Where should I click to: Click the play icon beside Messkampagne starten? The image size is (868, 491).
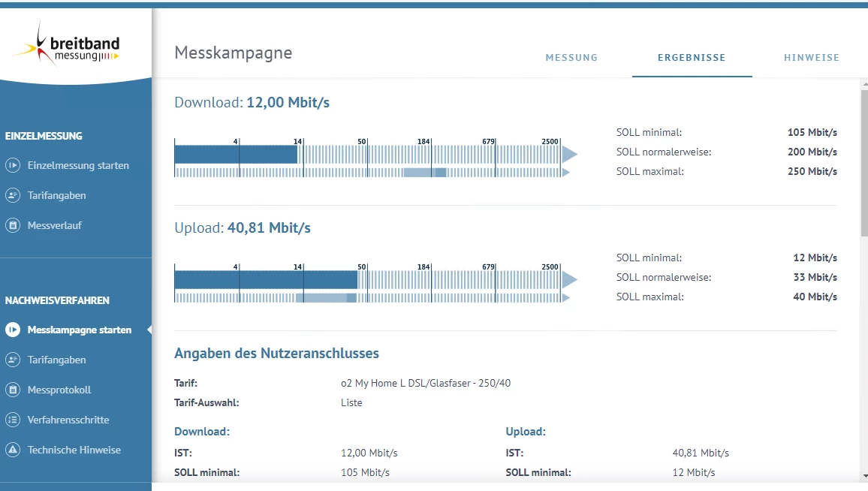(13, 330)
